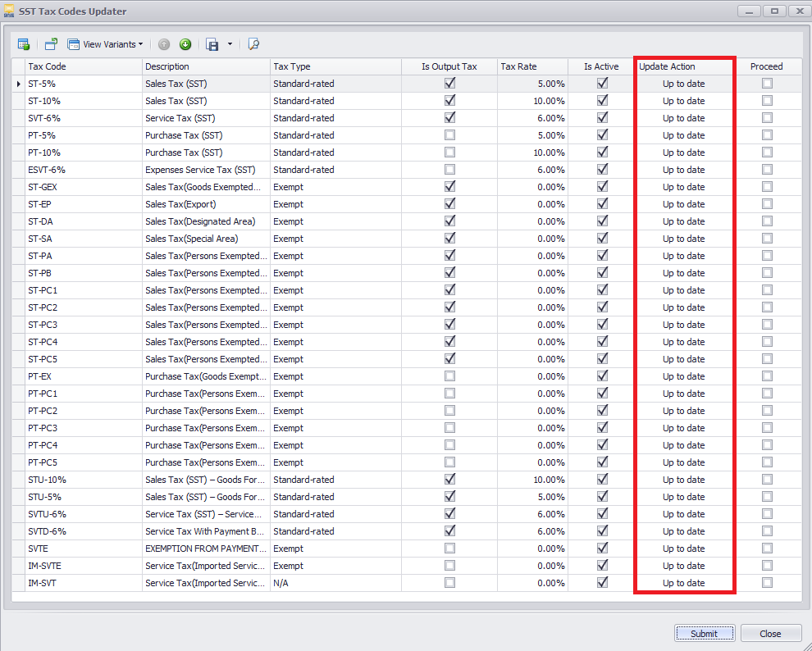The image size is (812, 651).
Task: Click the Proceed column header
Action: 767,66
